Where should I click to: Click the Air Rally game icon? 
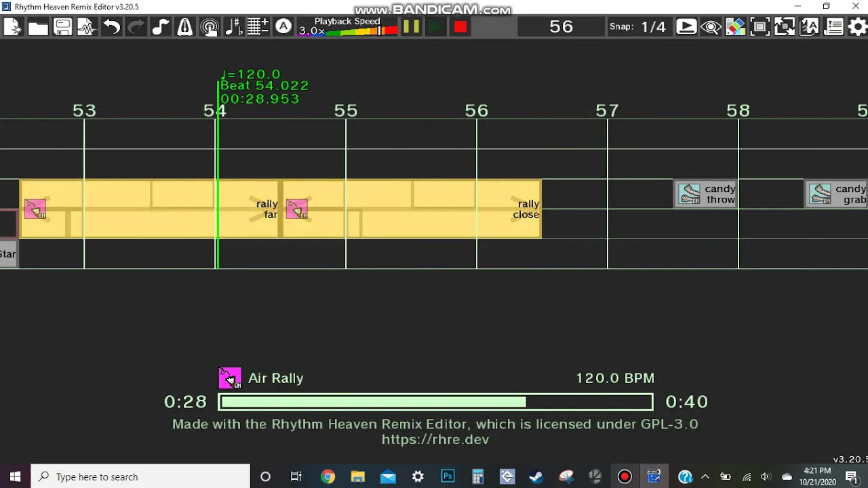pos(229,378)
